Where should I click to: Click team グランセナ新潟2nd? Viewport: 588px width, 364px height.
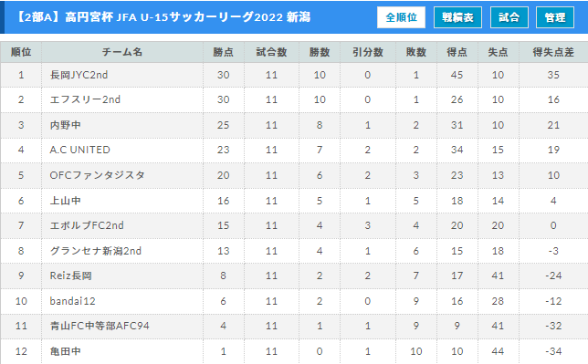point(96,251)
